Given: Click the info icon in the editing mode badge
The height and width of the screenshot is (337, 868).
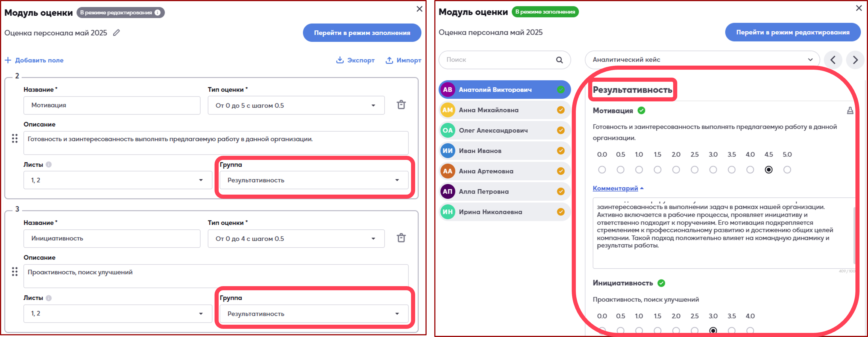Looking at the screenshot, I should [157, 13].
